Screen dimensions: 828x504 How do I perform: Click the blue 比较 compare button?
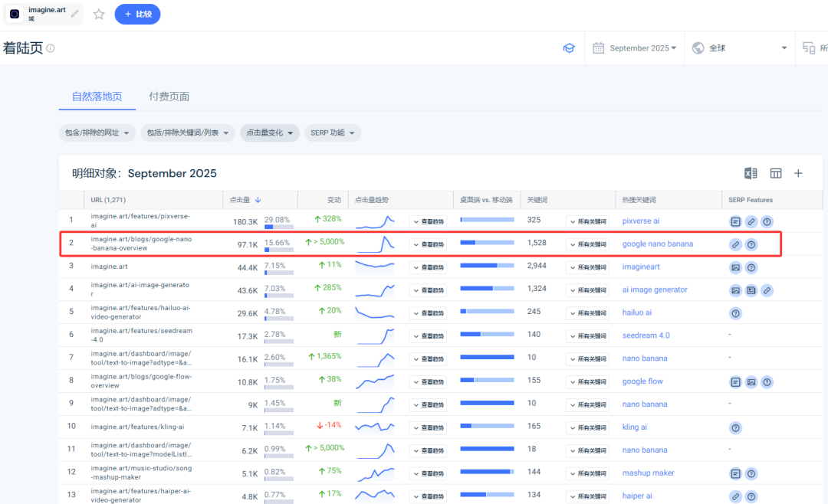click(137, 15)
